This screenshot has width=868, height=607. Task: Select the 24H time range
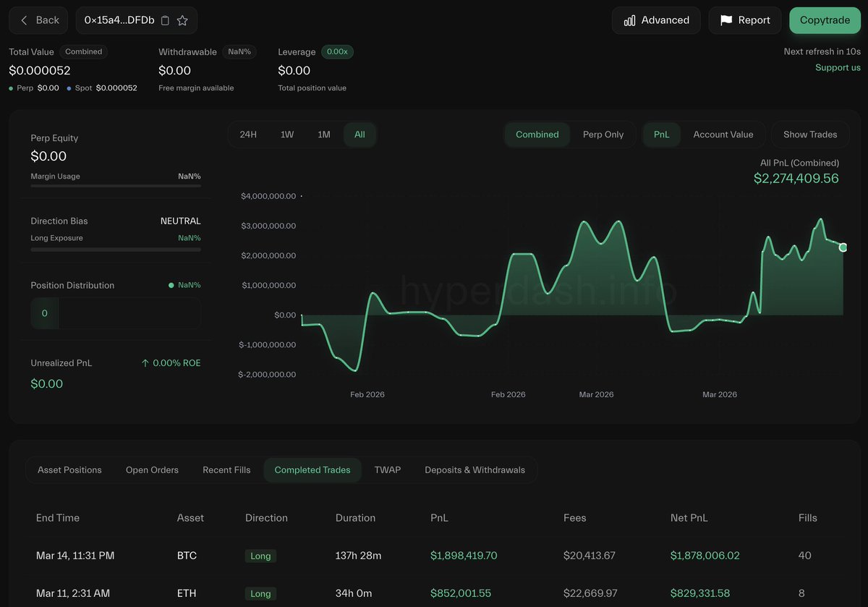[x=248, y=135]
